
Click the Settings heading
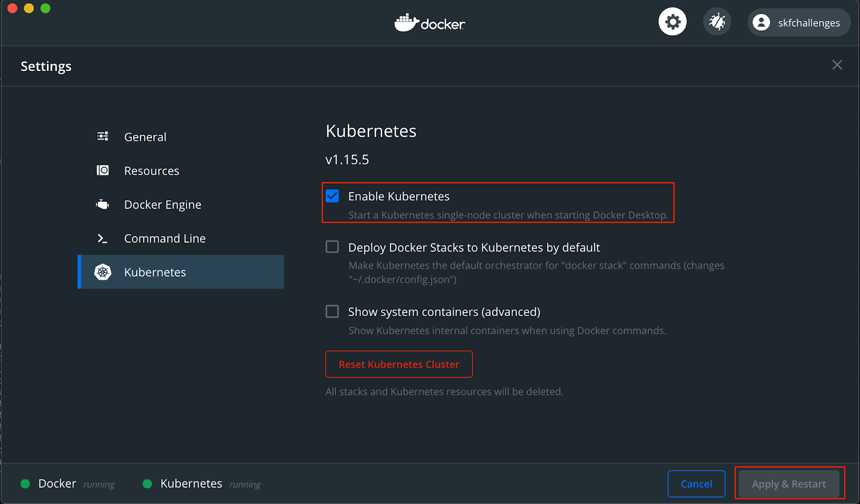point(46,67)
